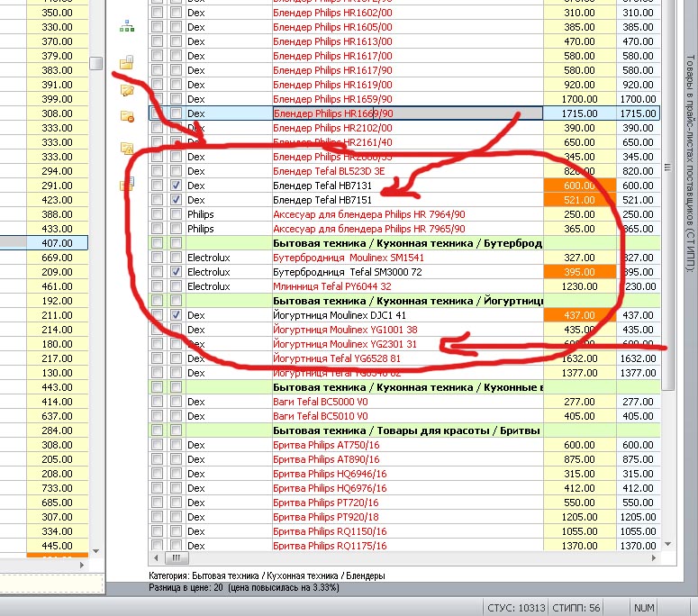Select Йогуртница Moulinex YG1001 38
This screenshot has width=698, height=616.
pos(345,330)
